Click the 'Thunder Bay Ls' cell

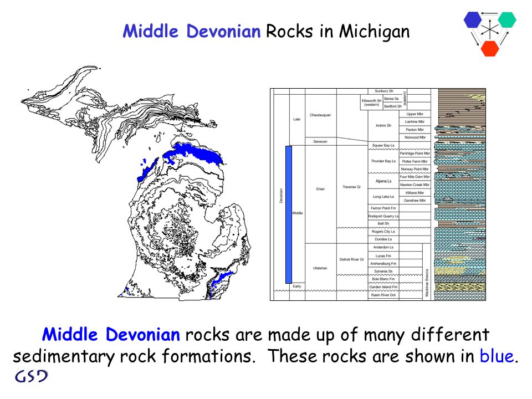tap(383, 161)
